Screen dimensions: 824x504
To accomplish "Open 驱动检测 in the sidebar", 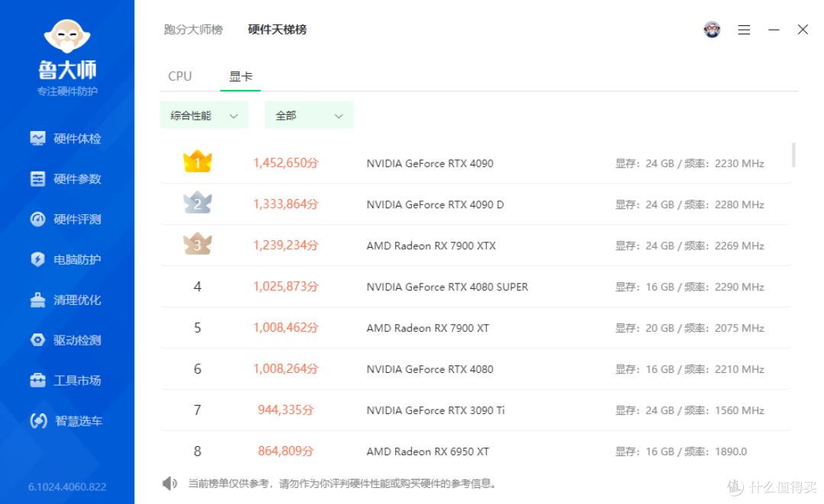I will (66, 340).
